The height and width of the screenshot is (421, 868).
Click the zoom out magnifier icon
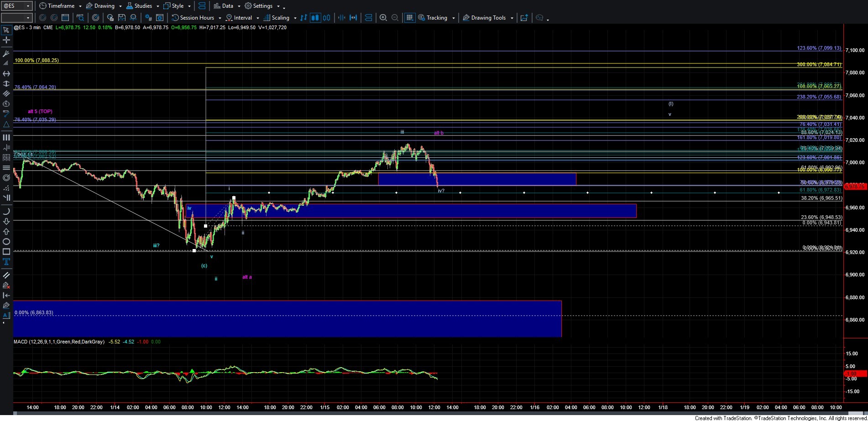tap(395, 18)
